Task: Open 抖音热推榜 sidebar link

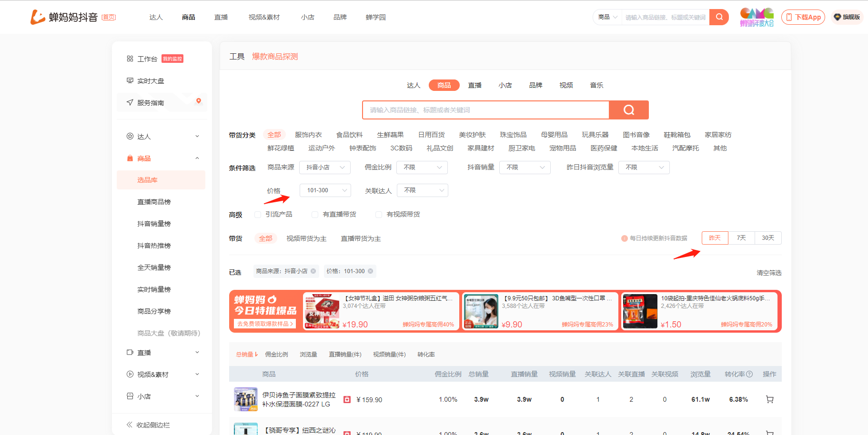Action: (x=154, y=246)
